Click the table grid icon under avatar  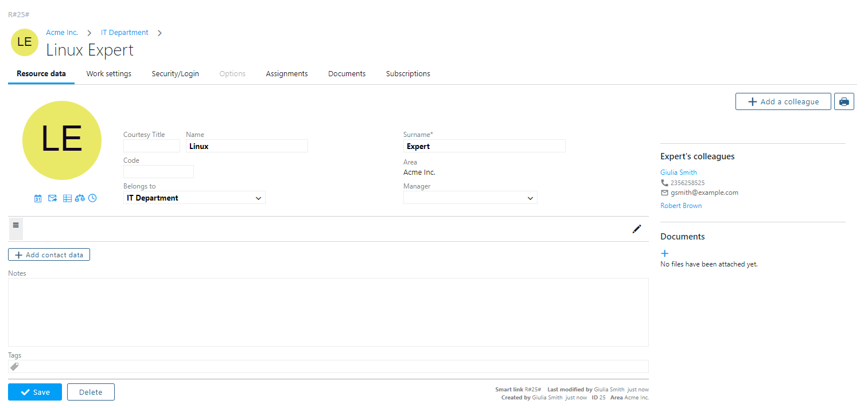[67, 198]
